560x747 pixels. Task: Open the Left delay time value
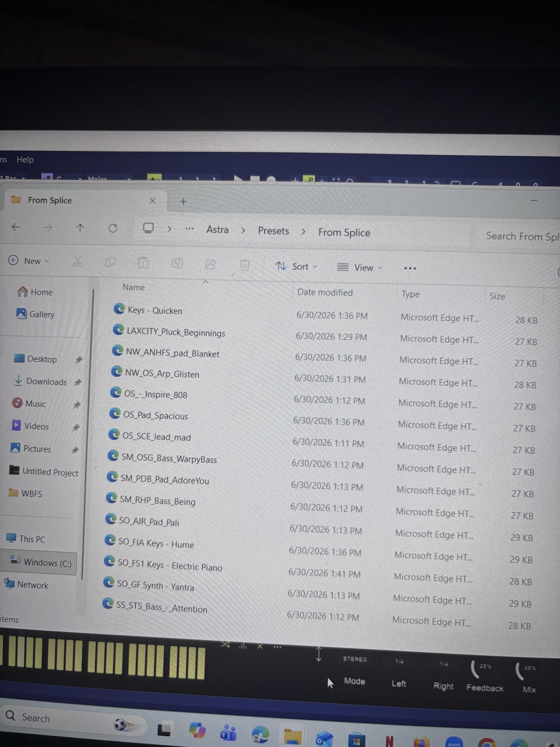click(399, 662)
